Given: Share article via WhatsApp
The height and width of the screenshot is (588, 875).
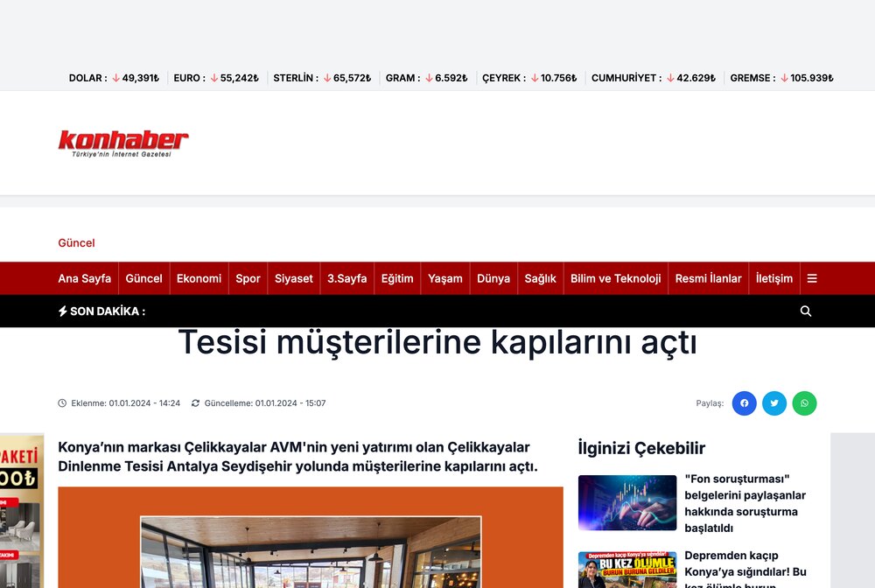Looking at the screenshot, I should click(804, 403).
